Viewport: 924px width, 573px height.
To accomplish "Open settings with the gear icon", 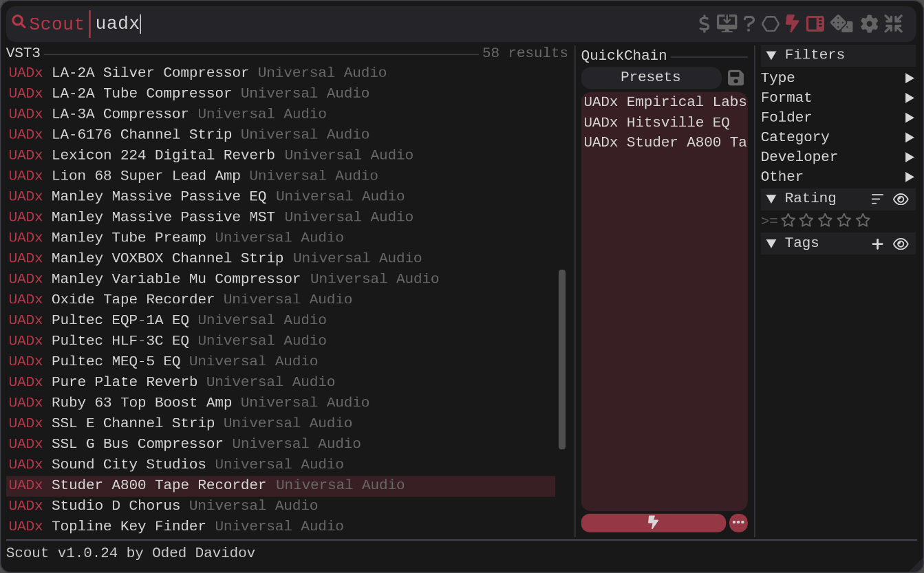I will coord(869,24).
